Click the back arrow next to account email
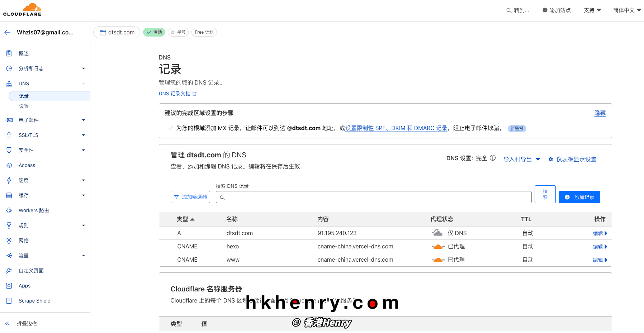 click(x=7, y=32)
